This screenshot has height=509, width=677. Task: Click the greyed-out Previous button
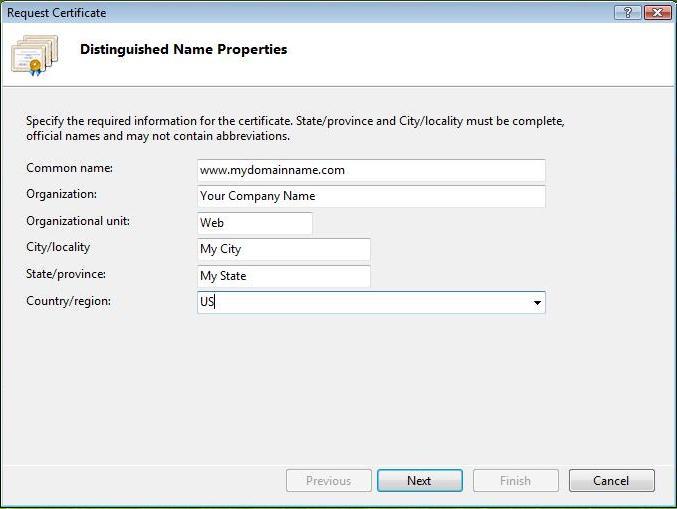[328, 481]
